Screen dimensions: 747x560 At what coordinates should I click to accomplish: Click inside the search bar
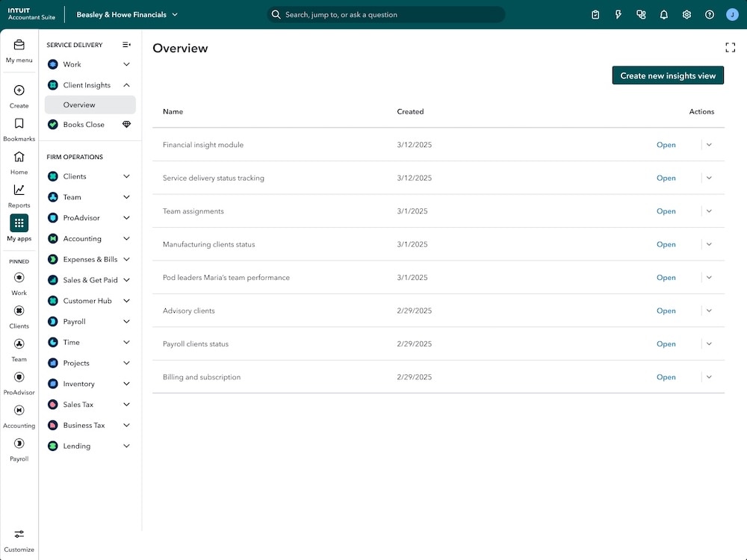point(385,14)
